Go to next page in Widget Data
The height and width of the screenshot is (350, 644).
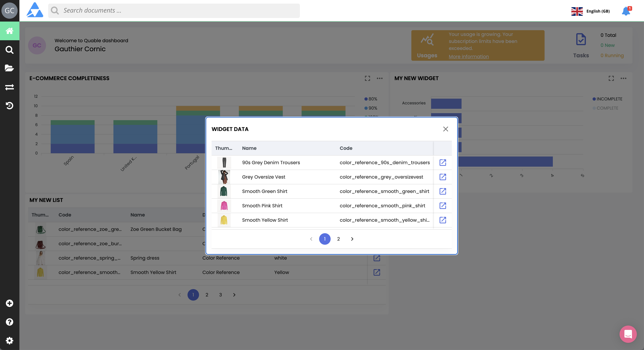click(352, 239)
